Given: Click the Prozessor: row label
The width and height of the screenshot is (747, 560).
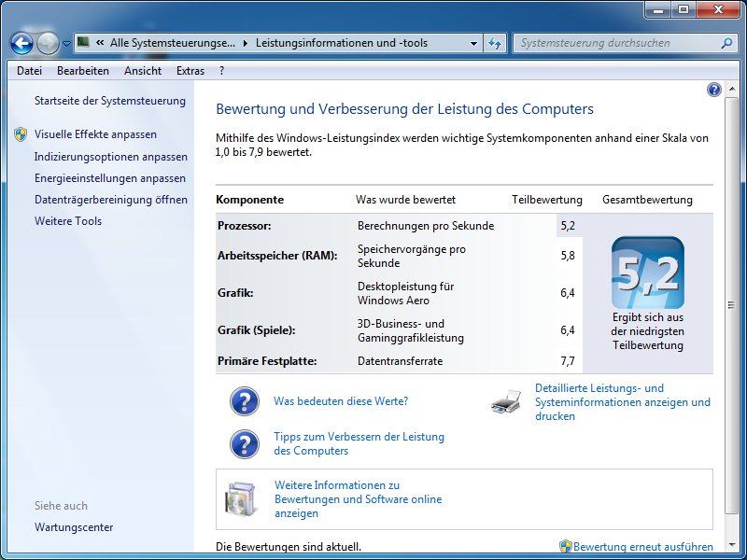Looking at the screenshot, I should (x=245, y=226).
